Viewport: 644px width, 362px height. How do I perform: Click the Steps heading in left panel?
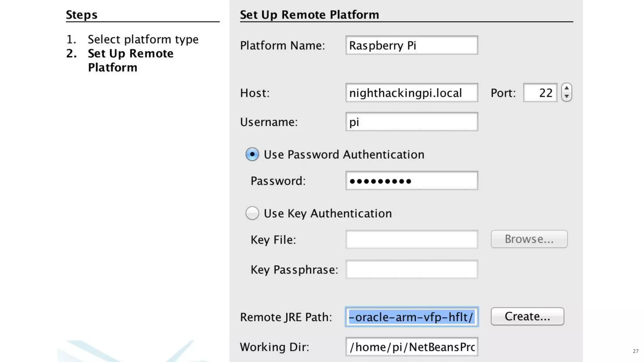tap(81, 15)
